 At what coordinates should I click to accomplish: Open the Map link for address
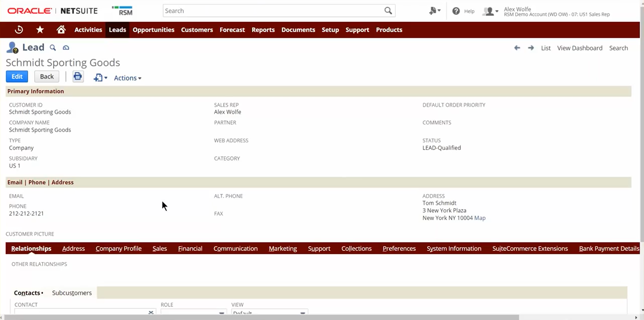[480, 218]
